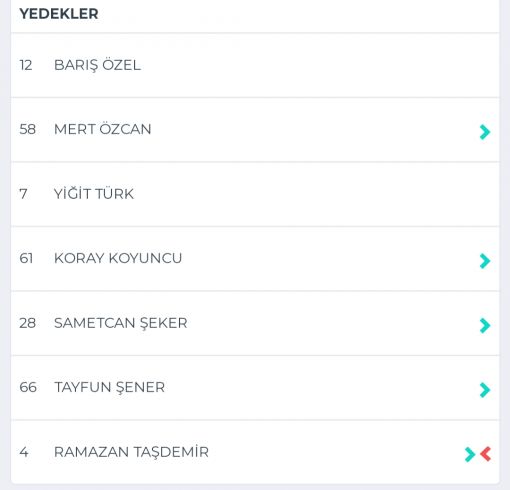Click the green substitution arrow for Mert Özcan
510x490 pixels.
485,132
